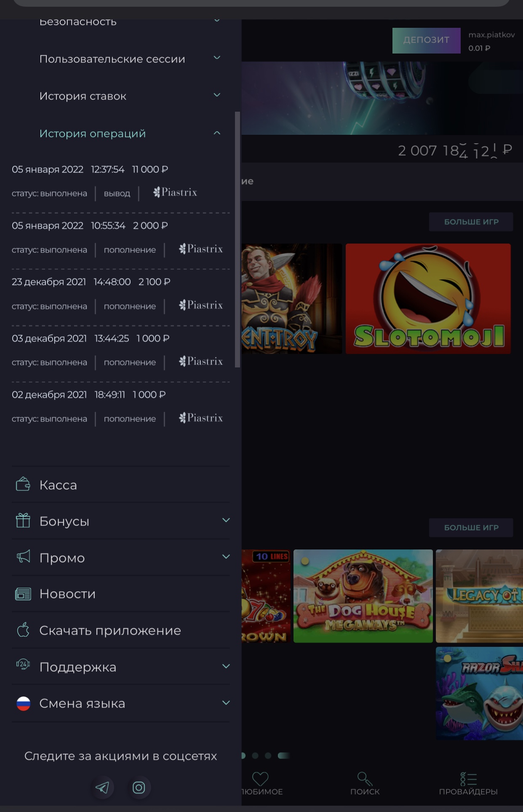
Task: Click the ДЕПОЗИТ button
Action: pyautogui.click(x=426, y=40)
